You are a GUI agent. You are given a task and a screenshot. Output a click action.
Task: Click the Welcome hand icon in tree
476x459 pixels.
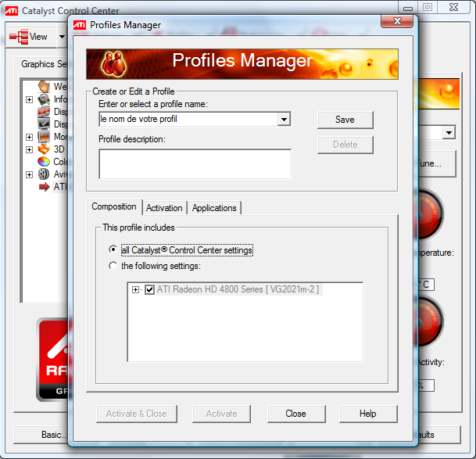pyautogui.click(x=44, y=87)
